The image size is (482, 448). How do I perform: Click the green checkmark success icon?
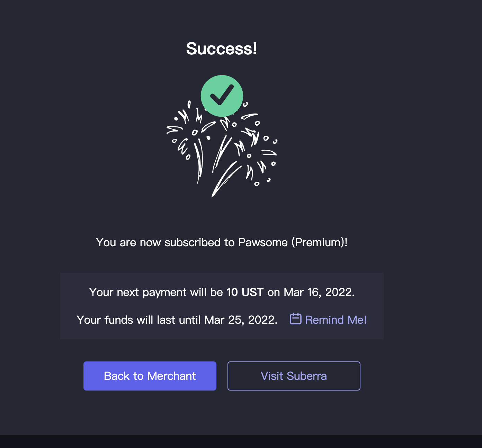click(x=222, y=96)
